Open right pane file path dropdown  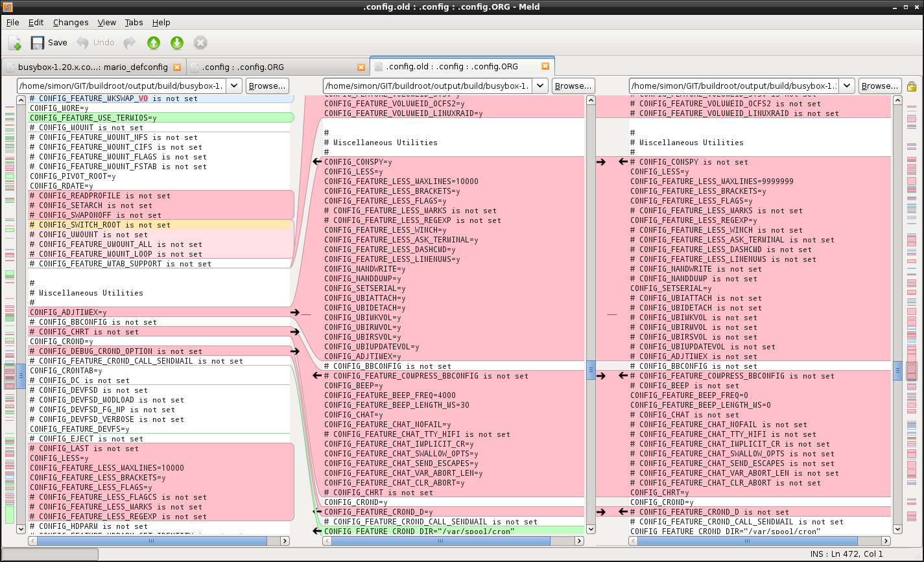click(x=847, y=86)
